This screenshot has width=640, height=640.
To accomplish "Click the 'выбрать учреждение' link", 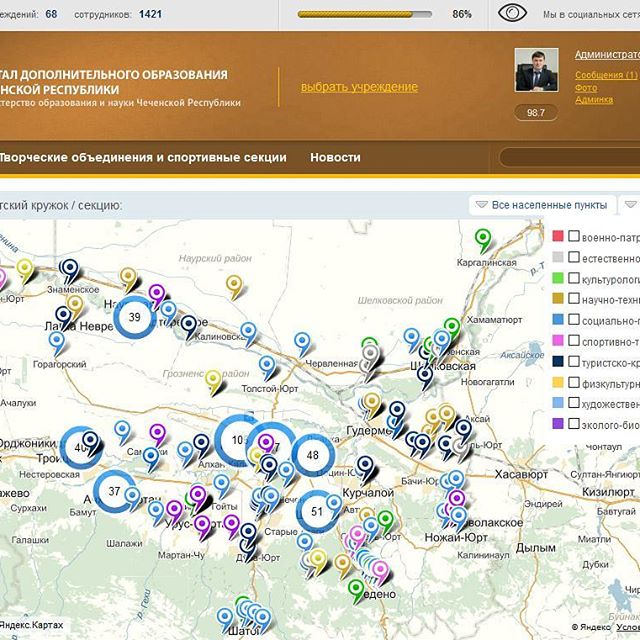I will click(359, 87).
